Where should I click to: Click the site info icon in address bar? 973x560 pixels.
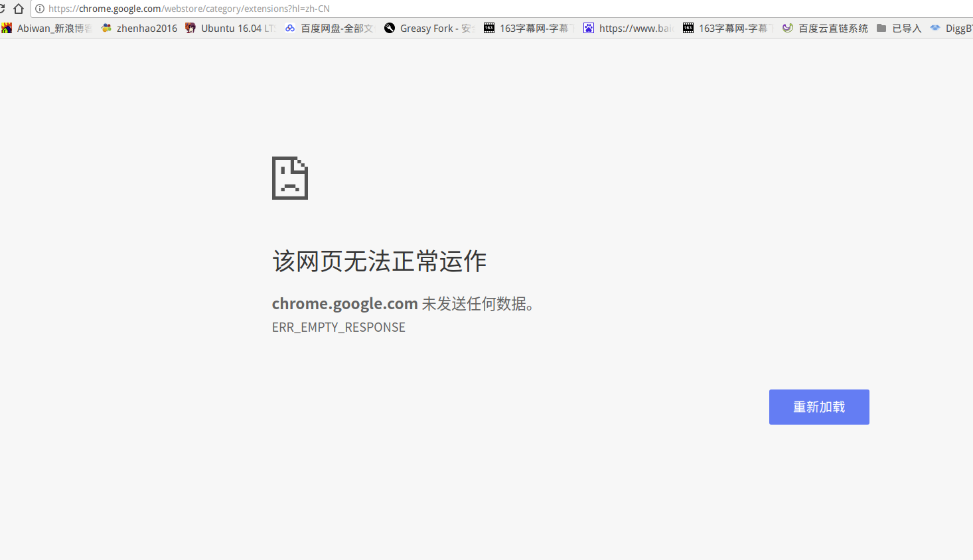pyautogui.click(x=40, y=9)
